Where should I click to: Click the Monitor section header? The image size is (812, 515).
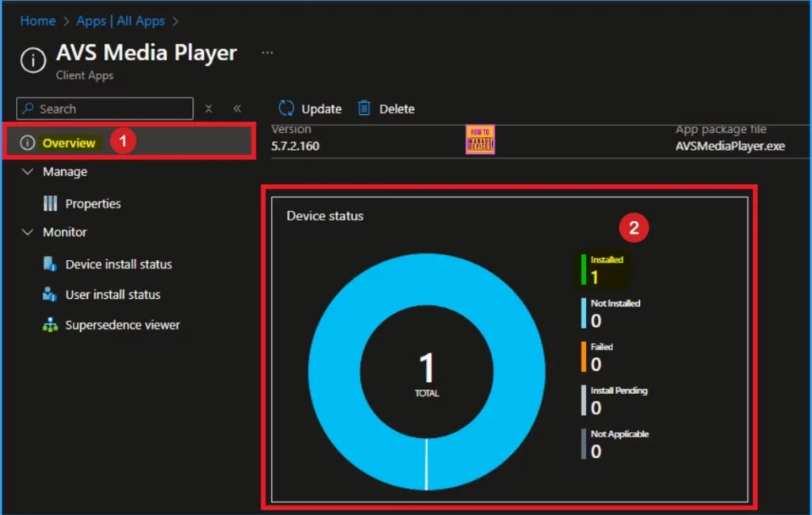pos(65,232)
